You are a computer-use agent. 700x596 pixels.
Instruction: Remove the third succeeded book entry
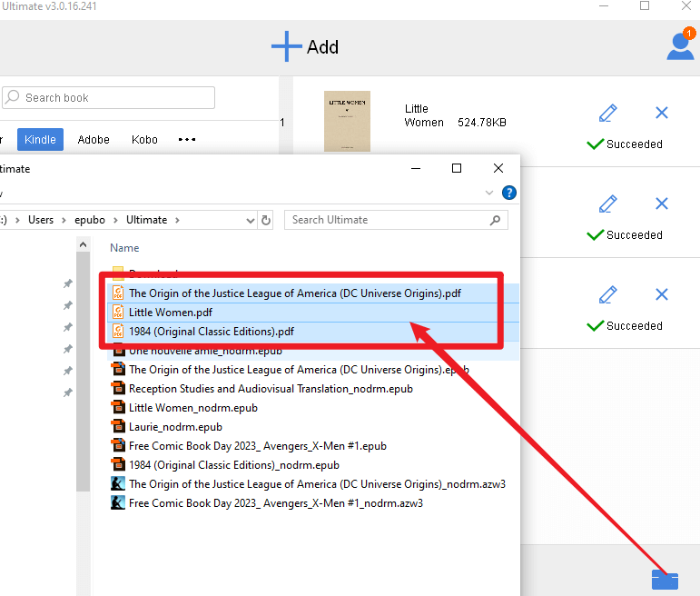[662, 294]
